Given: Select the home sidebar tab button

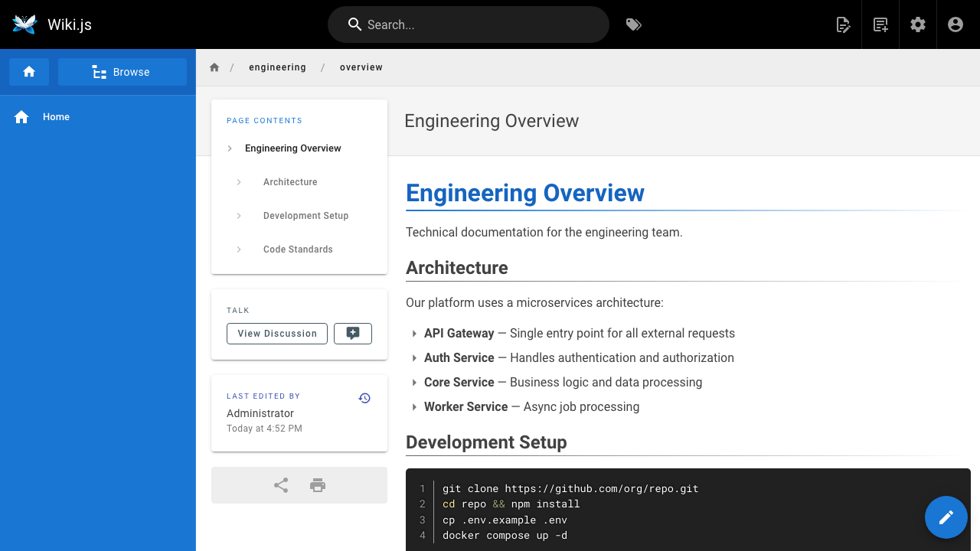Looking at the screenshot, I should (x=29, y=72).
